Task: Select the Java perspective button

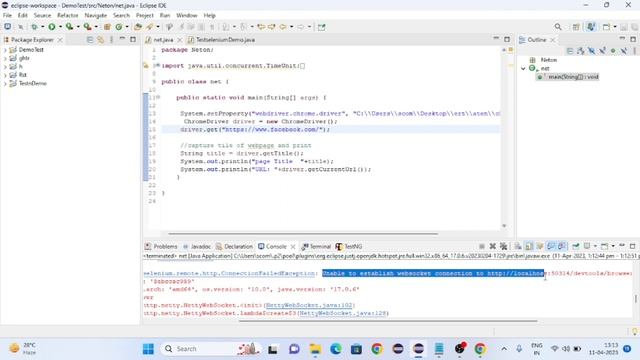Action: click(x=591, y=27)
